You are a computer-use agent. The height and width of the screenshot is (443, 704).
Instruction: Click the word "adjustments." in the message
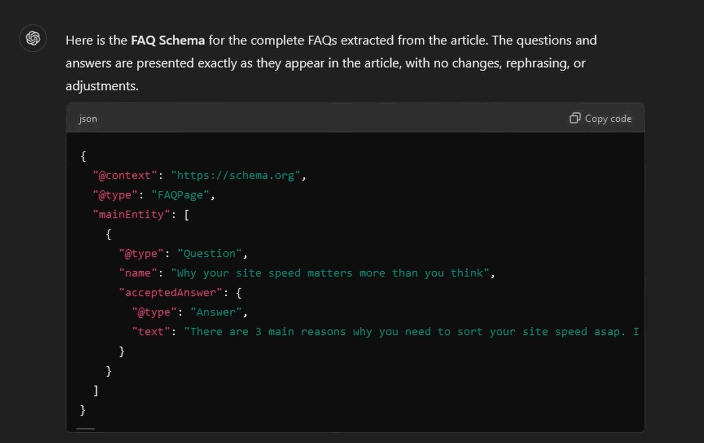point(102,86)
